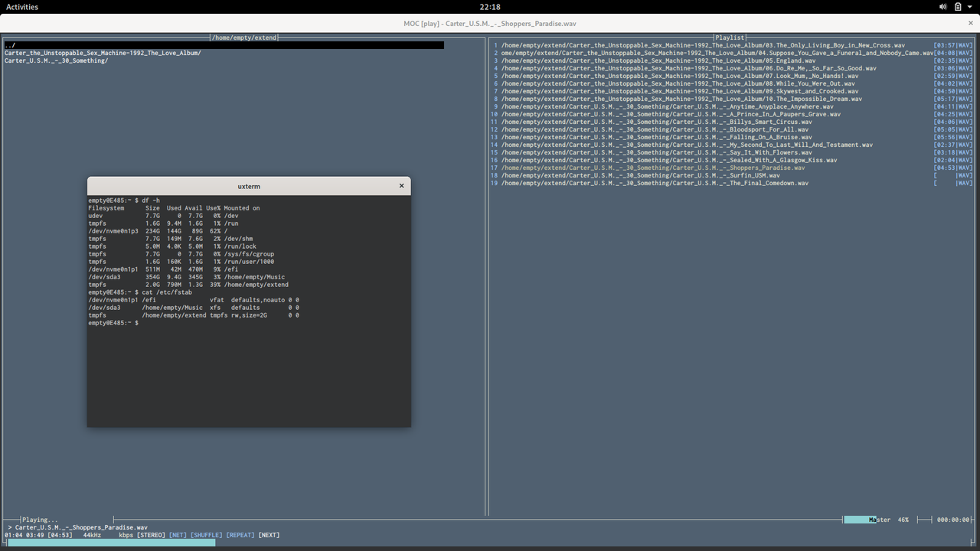Select playlist track Surfin_USM.wav
The width and height of the screenshot is (980, 551).
[x=641, y=175]
